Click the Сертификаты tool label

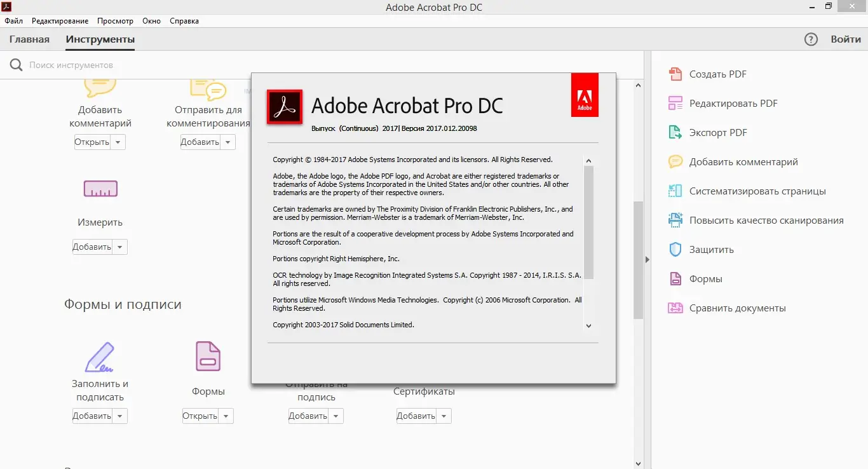click(424, 391)
